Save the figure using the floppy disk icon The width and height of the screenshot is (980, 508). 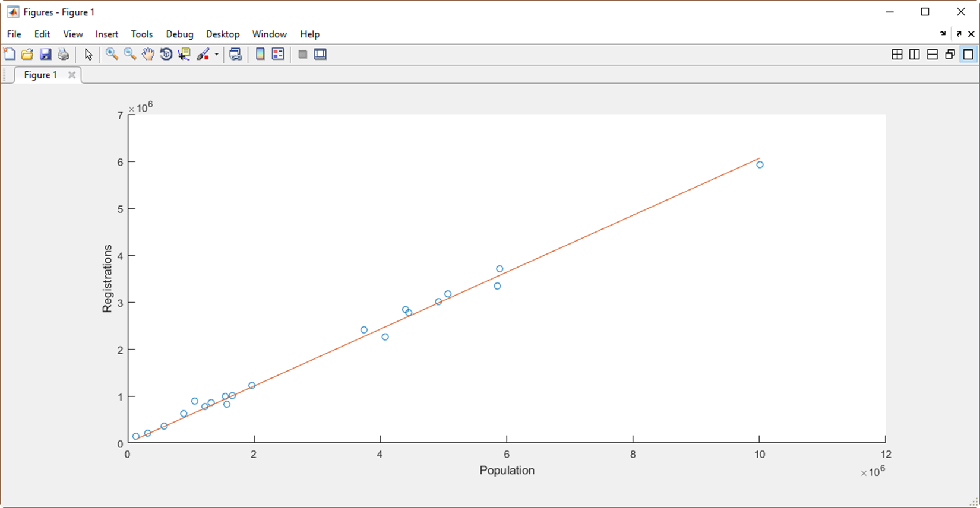[x=45, y=55]
